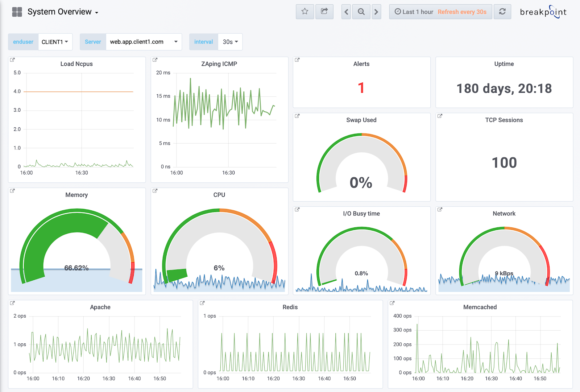Open the CPU panel external link icon
Image resolution: width=580 pixels, height=392 pixels.
click(156, 191)
